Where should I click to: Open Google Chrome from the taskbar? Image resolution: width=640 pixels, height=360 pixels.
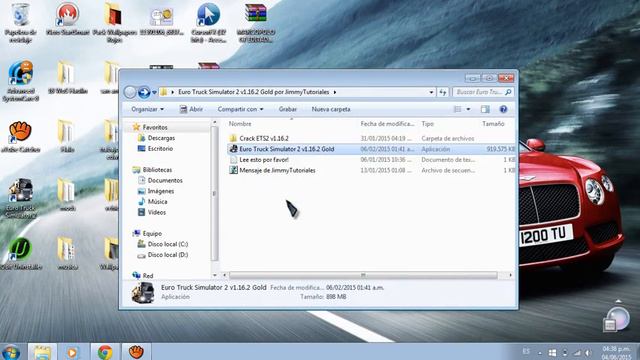point(105,352)
